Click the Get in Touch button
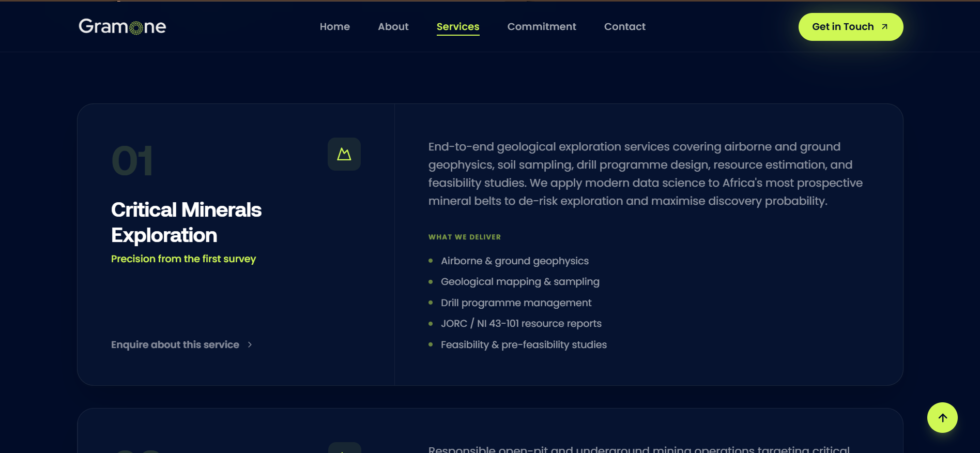Viewport: 980px width, 453px height. click(x=851, y=27)
